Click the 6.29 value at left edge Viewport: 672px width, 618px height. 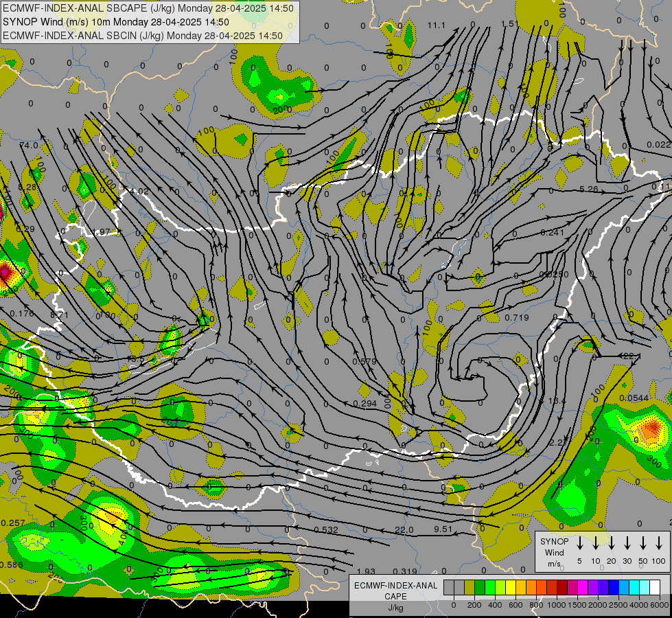[25, 229]
